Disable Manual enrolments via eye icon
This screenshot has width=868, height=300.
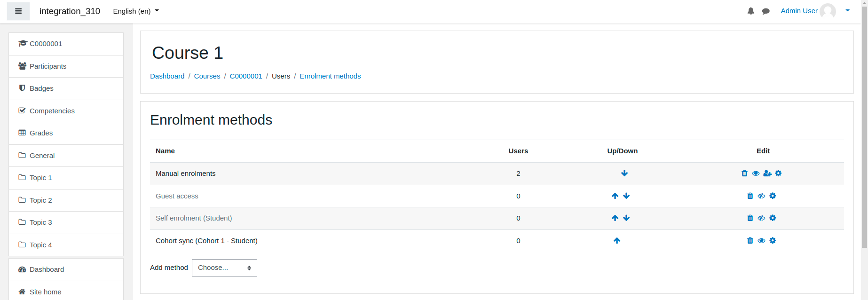(x=756, y=174)
